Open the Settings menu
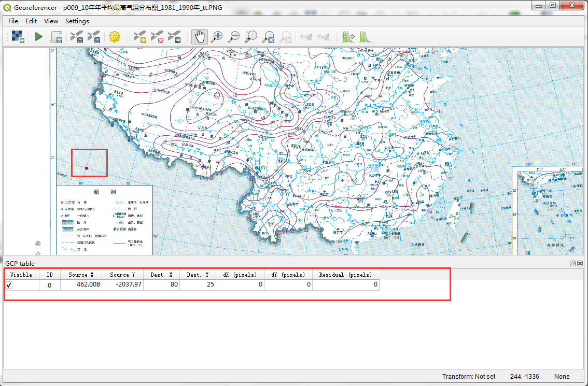Viewport: 588px width, 386px height. pyautogui.click(x=77, y=21)
